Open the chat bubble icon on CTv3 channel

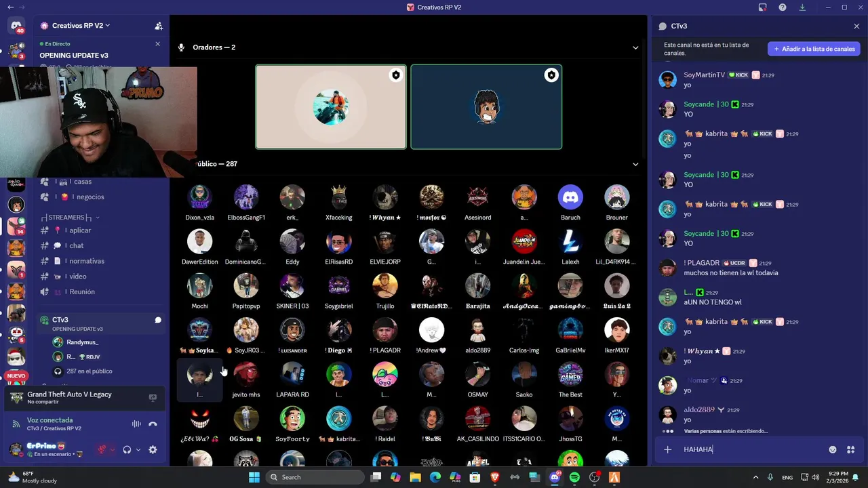click(x=158, y=320)
